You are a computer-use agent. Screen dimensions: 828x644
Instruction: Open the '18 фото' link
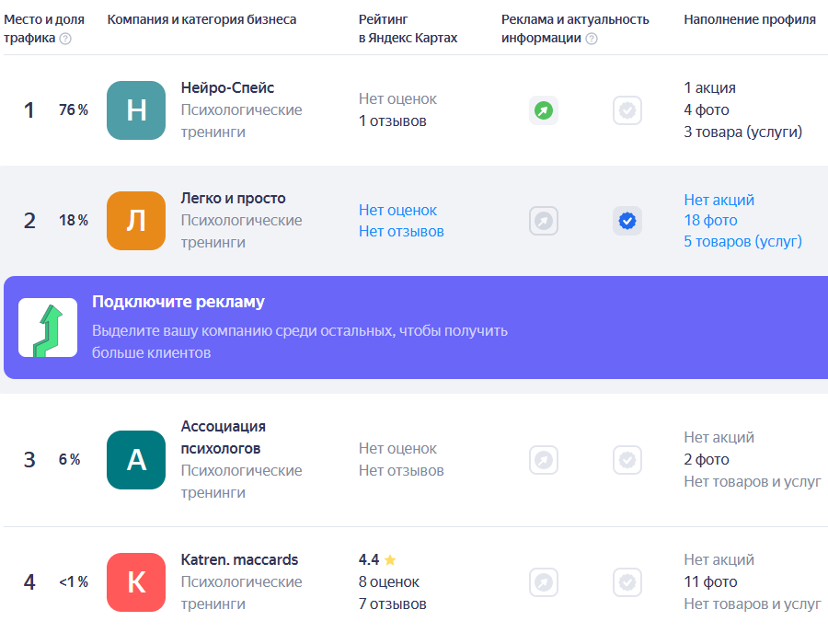tap(710, 220)
